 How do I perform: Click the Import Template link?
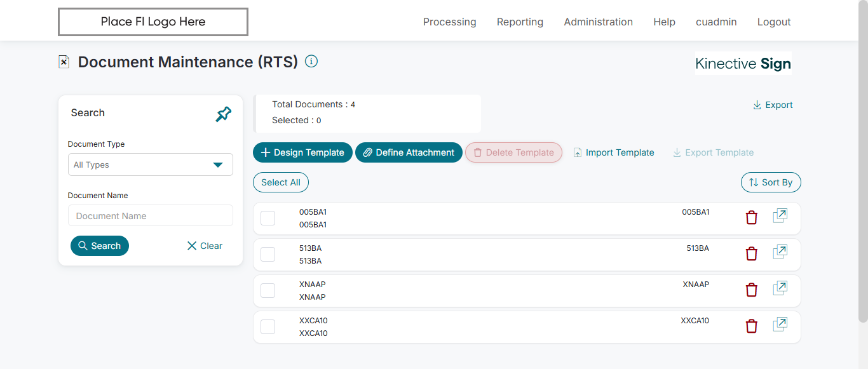(614, 152)
